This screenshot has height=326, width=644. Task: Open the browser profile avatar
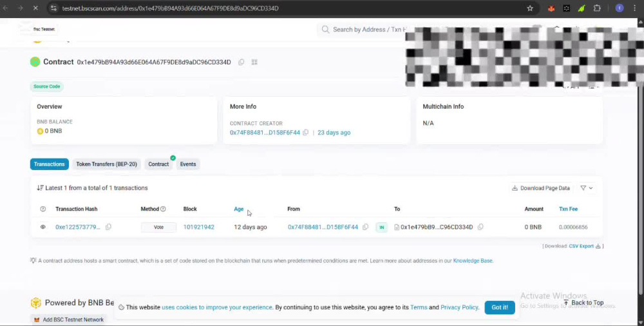[620, 8]
